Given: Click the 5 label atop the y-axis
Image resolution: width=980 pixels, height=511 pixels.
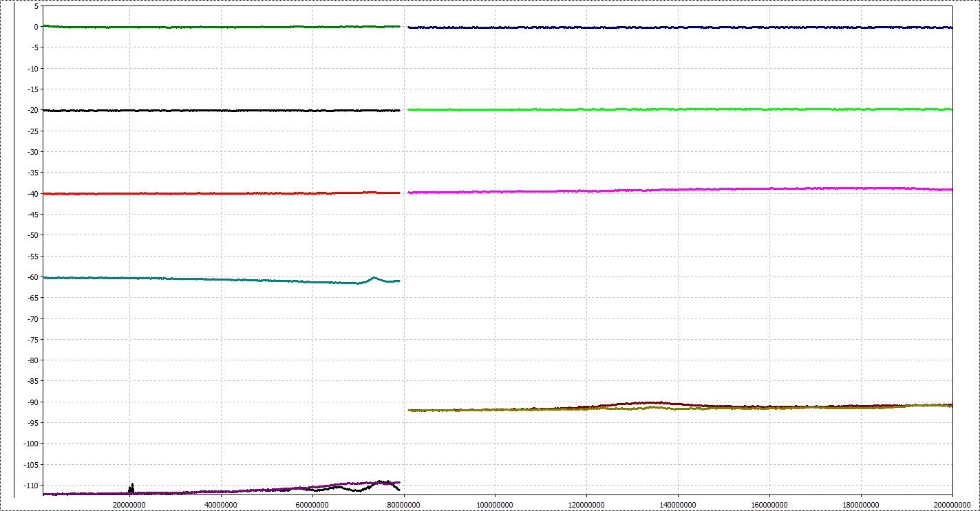Looking at the screenshot, I should click(34, 6).
